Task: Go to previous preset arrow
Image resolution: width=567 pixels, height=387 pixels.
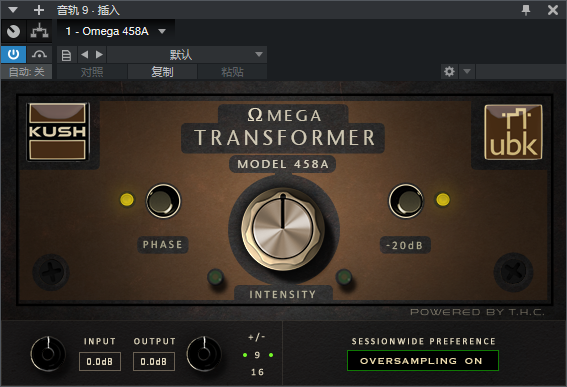Action: (85, 55)
